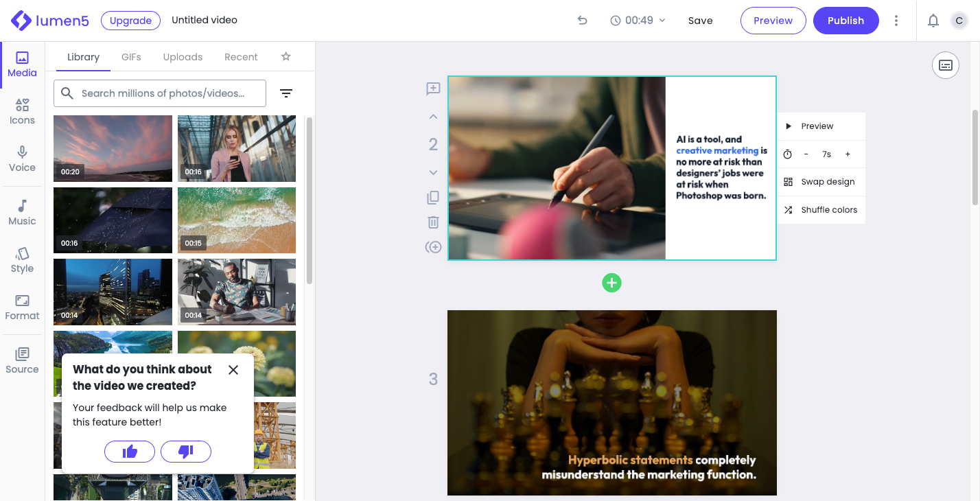
Task: Choose Swap design for scene 2
Action: [821, 182]
